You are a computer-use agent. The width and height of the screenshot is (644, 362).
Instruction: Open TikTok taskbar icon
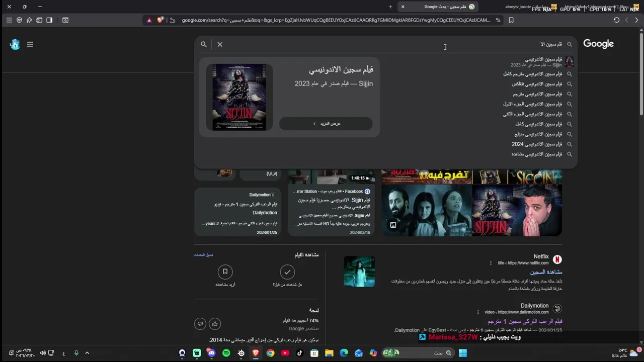coord(300,353)
